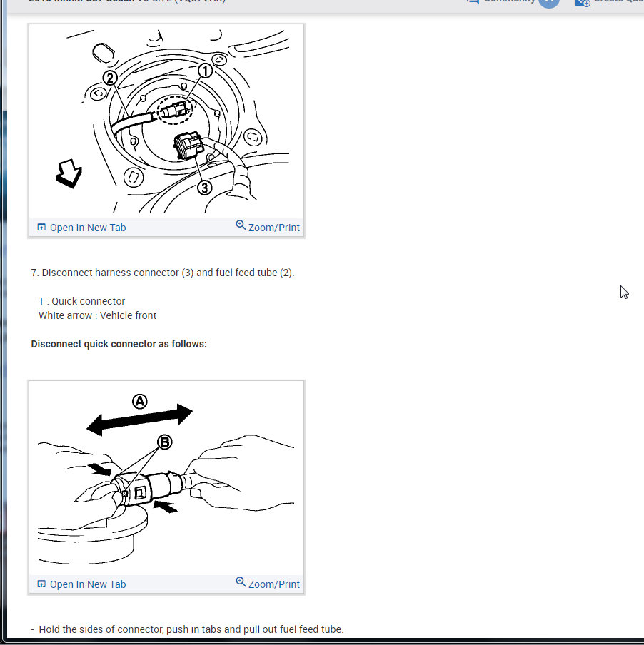Viewport: 644px width, 645px height.
Task: Click the quick connector hands diagram image
Action: 166,478
